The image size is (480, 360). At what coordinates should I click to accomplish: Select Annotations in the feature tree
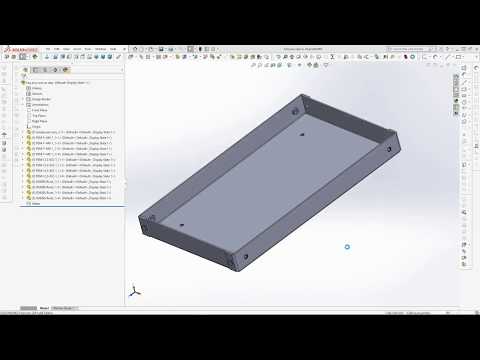pos(37,105)
